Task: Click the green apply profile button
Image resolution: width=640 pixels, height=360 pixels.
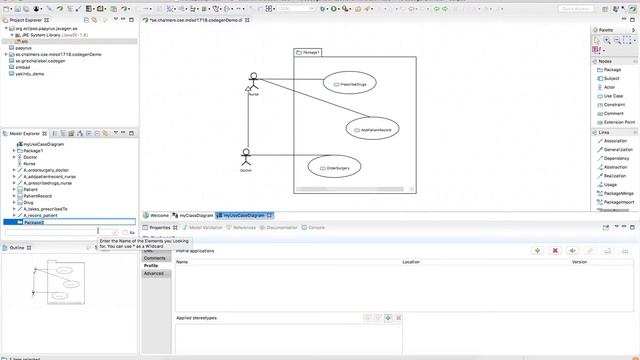Action: click(x=538, y=251)
